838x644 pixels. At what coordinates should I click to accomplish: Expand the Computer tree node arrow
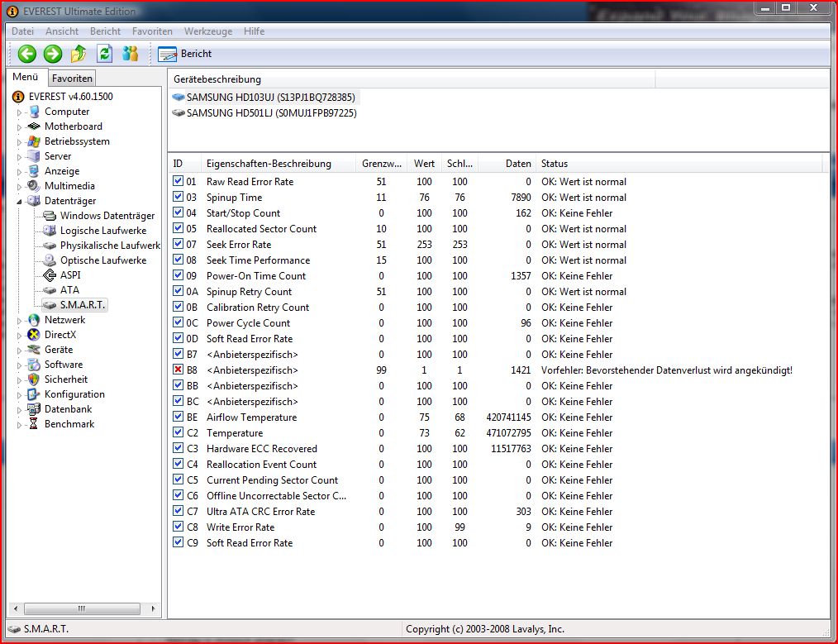tap(19, 112)
